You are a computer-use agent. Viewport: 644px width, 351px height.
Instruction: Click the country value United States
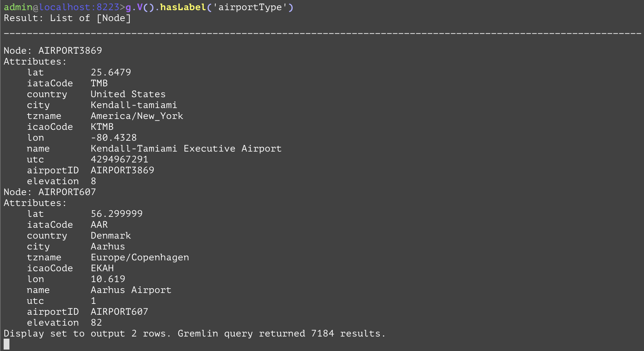point(128,94)
